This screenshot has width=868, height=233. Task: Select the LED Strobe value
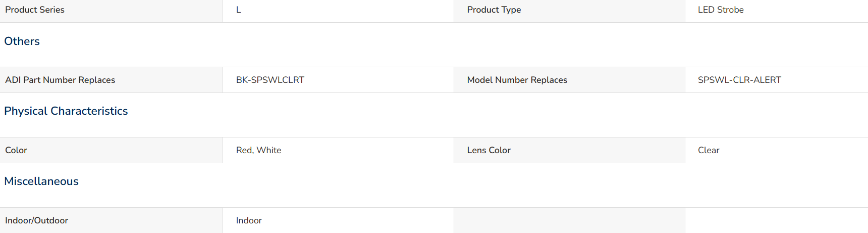pyautogui.click(x=721, y=10)
